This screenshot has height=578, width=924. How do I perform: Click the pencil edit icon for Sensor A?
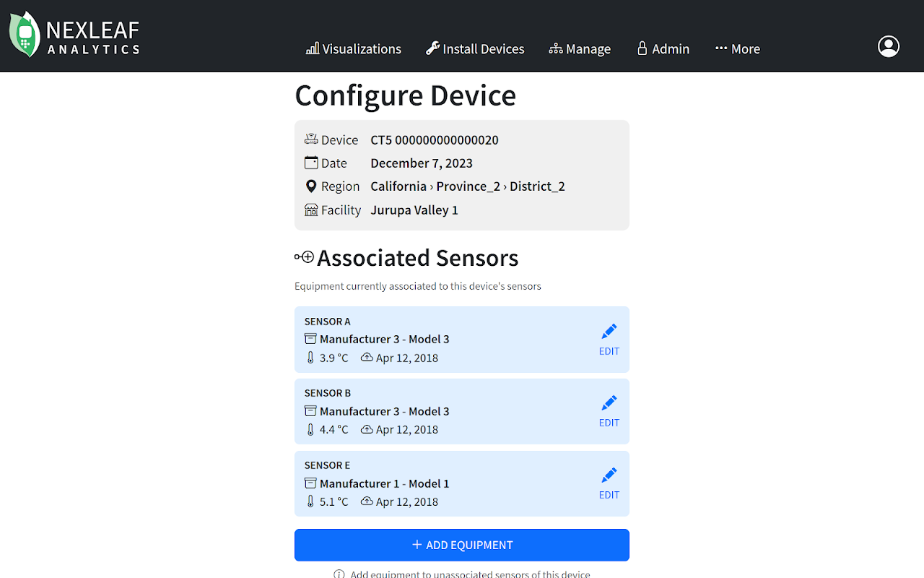(x=609, y=332)
